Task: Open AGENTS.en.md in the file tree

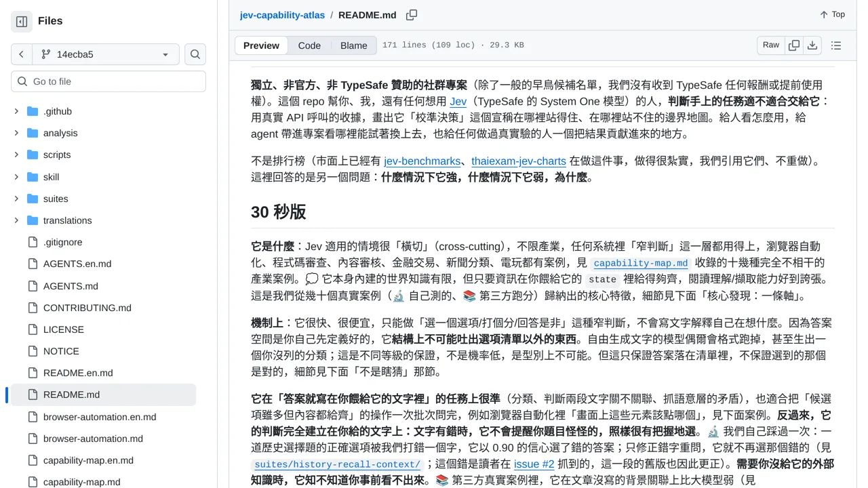Action: tap(77, 264)
